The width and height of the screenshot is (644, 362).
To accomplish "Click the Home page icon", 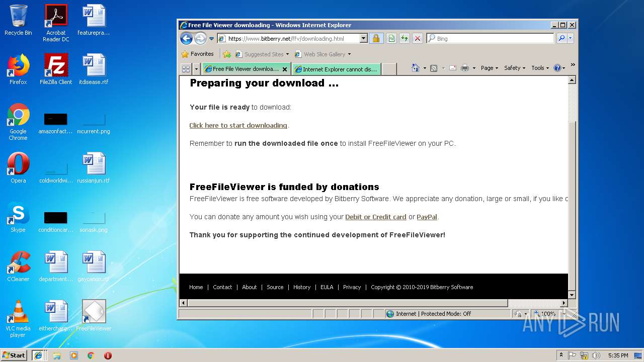I will pos(415,68).
